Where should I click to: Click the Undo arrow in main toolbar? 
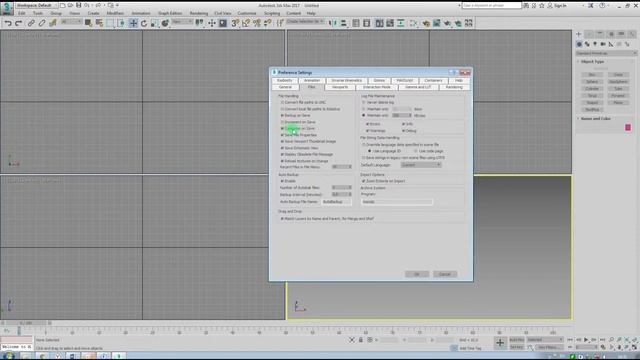click(x=8, y=23)
